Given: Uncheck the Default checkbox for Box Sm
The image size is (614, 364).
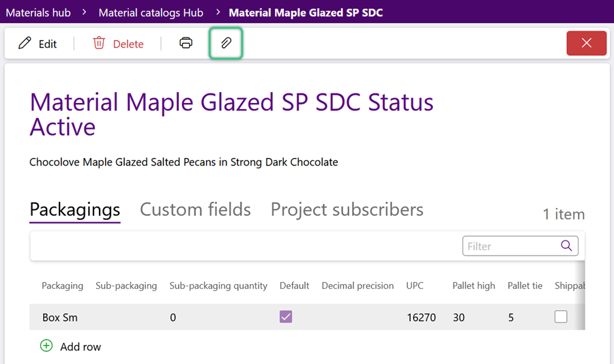Looking at the screenshot, I should point(286,317).
